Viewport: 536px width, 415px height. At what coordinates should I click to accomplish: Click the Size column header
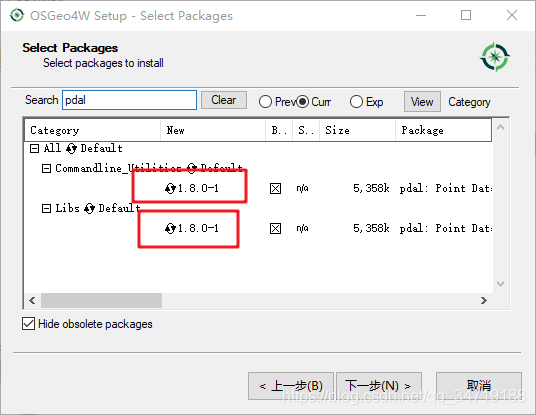click(358, 130)
